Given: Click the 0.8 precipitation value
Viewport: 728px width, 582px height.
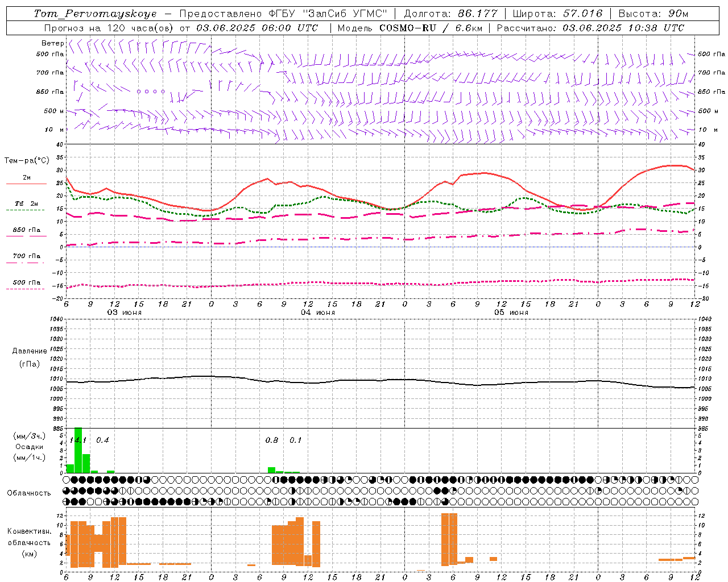Looking at the screenshot, I should click(272, 440).
